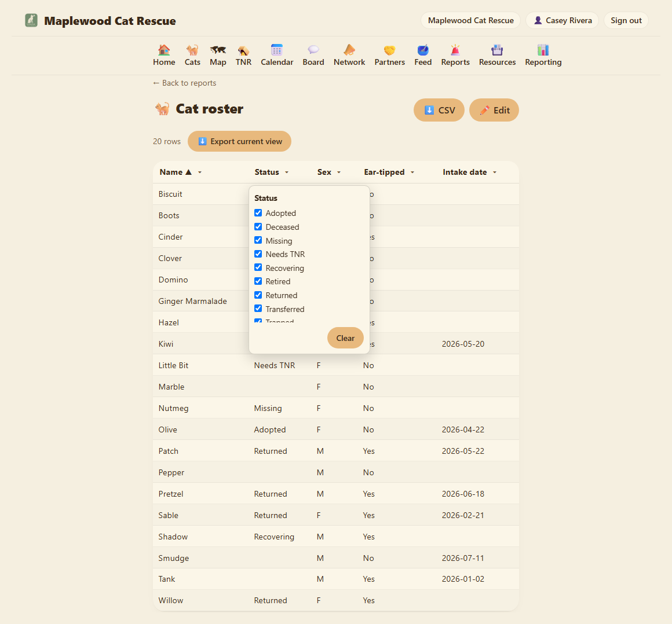Image resolution: width=672 pixels, height=624 pixels.
Task: Toggle the Status column filter dropdown arrow
Action: [x=287, y=172]
